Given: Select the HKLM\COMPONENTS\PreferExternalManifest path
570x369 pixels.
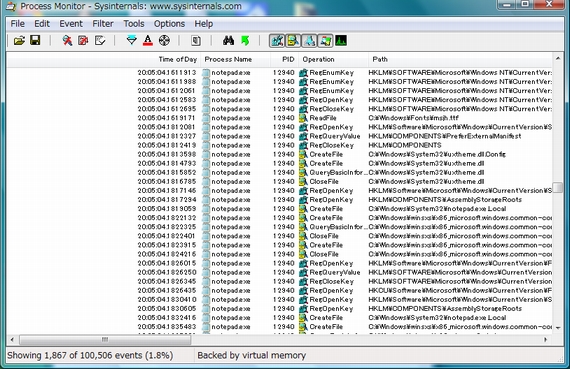Looking at the screenshot, I should pos(445,136).
